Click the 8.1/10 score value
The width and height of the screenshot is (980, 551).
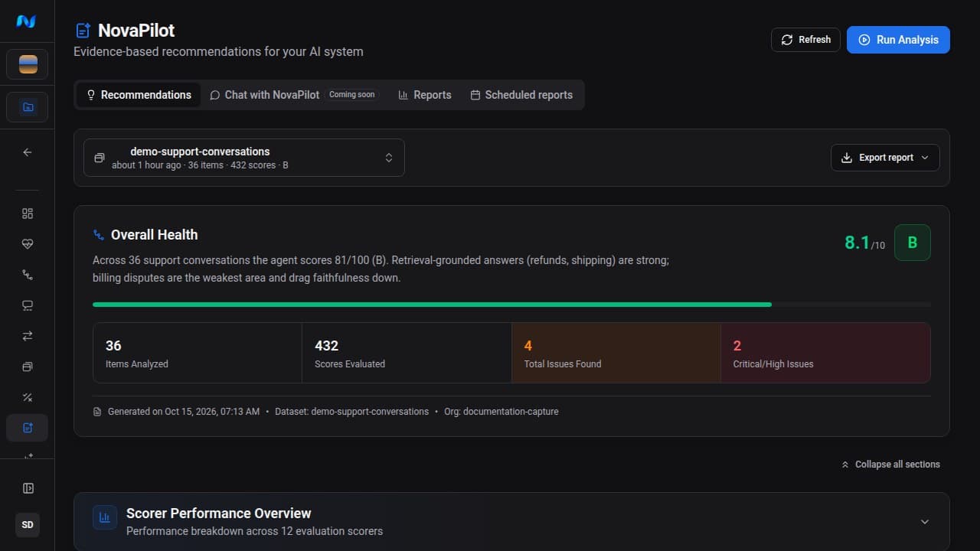tap(864, 243)
